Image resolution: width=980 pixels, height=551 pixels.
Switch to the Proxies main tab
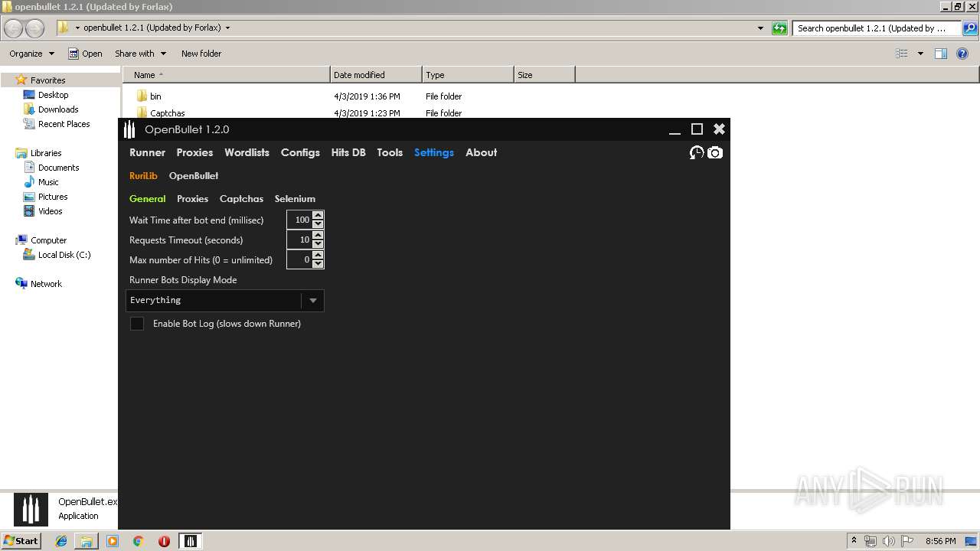tap(194, 152)
